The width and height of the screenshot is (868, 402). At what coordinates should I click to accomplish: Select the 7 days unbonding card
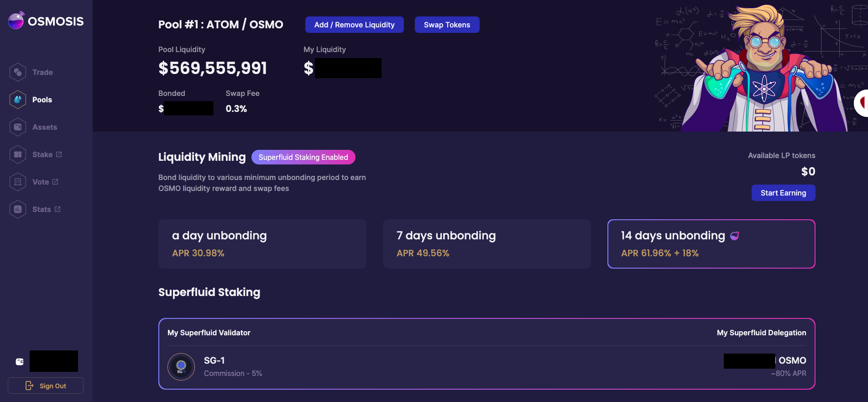[x=487, y=244]
